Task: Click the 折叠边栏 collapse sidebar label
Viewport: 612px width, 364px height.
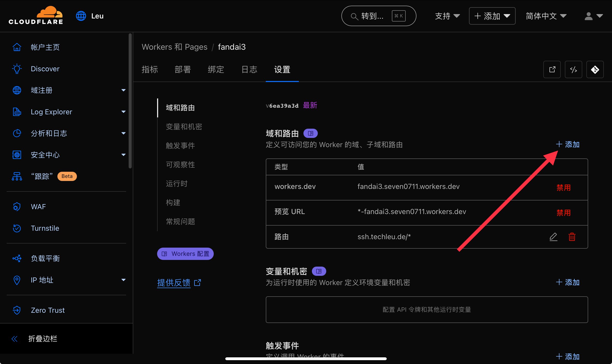Action: (43, 339)
